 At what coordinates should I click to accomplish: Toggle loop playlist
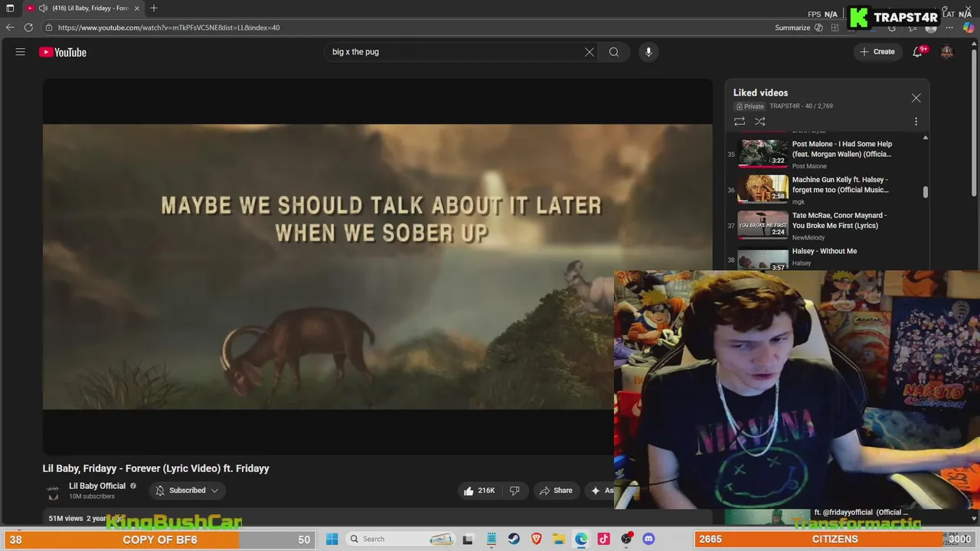tap(740, 122)
